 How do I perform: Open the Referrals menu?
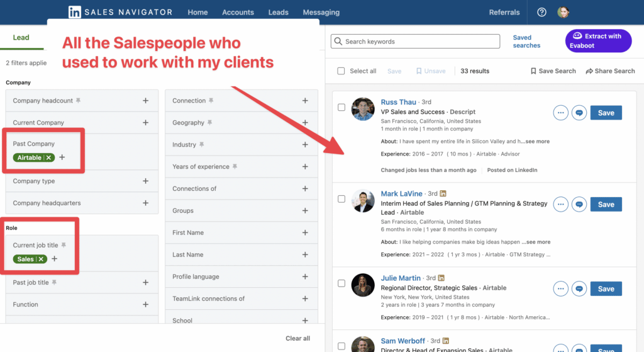pos(504,13)
